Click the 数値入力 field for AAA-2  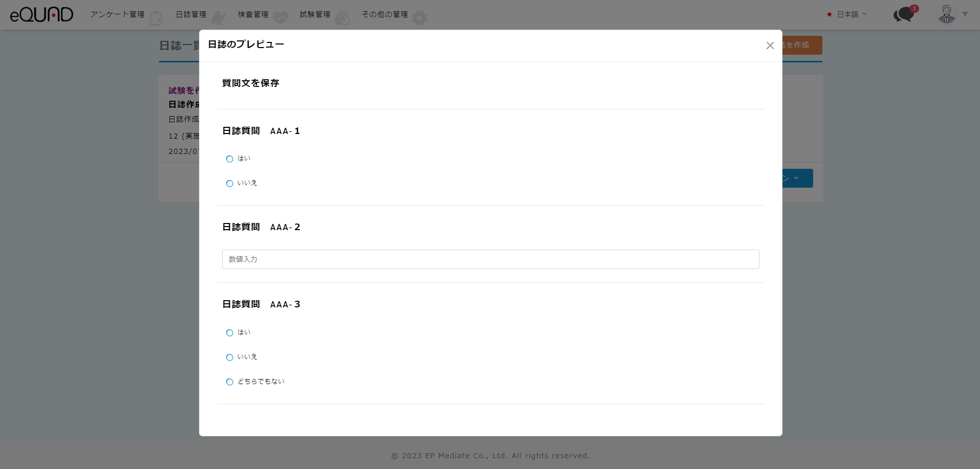pyautogui.click(x=490, y=259)
